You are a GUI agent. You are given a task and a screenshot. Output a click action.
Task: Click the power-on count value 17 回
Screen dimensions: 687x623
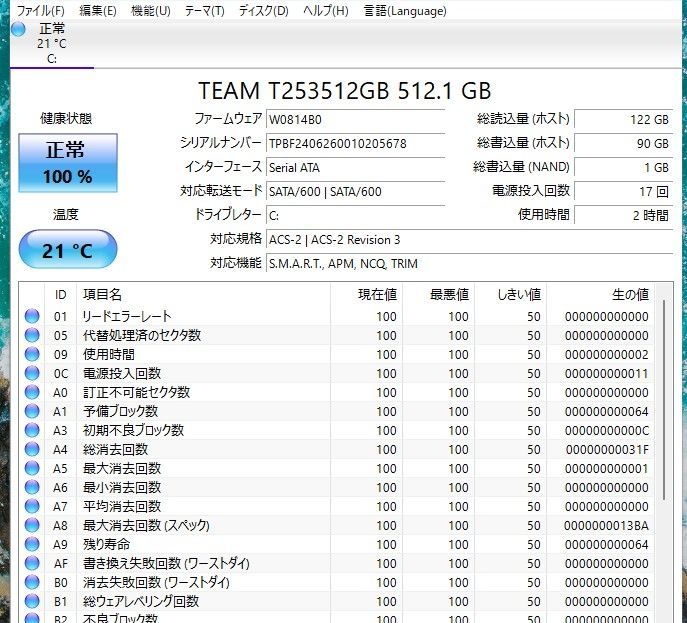[x=623, y=191]
